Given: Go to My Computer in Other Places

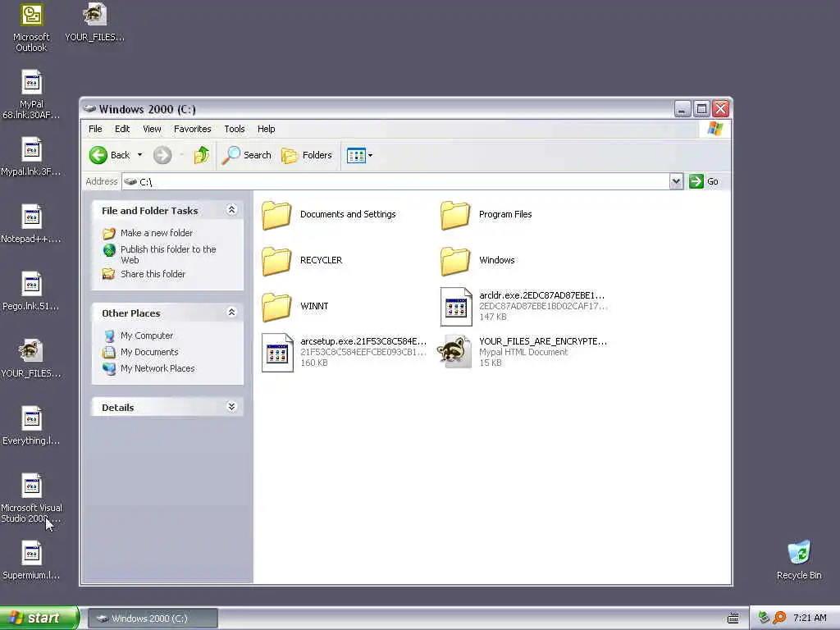Looking at the screenshot, I should pos(147,336).
